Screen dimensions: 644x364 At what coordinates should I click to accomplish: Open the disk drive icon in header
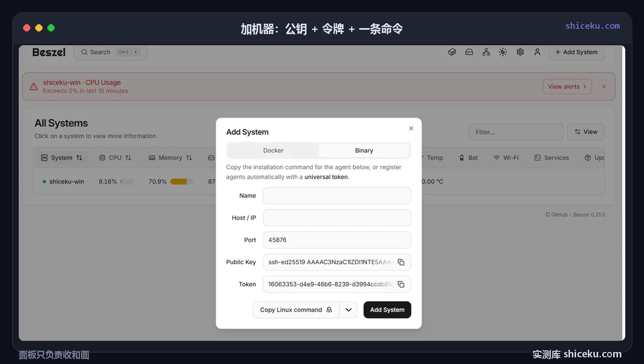[x=469, y=52]
